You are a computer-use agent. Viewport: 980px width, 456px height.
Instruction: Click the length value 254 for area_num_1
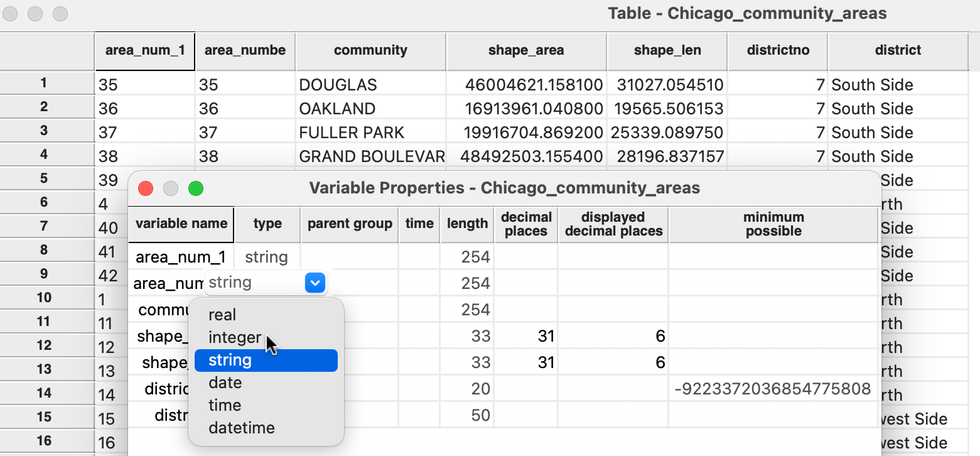point(467,257)
